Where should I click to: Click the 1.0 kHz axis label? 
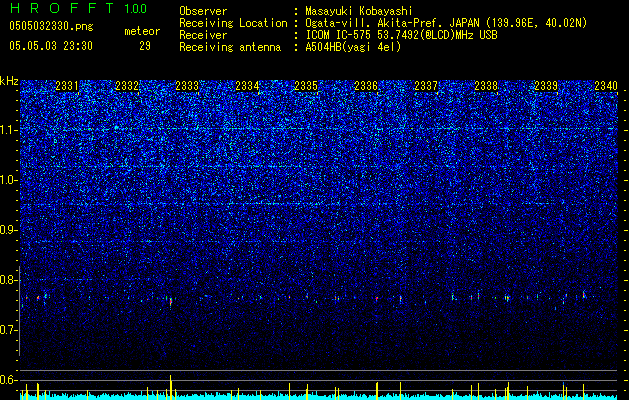tap(8, 180)
